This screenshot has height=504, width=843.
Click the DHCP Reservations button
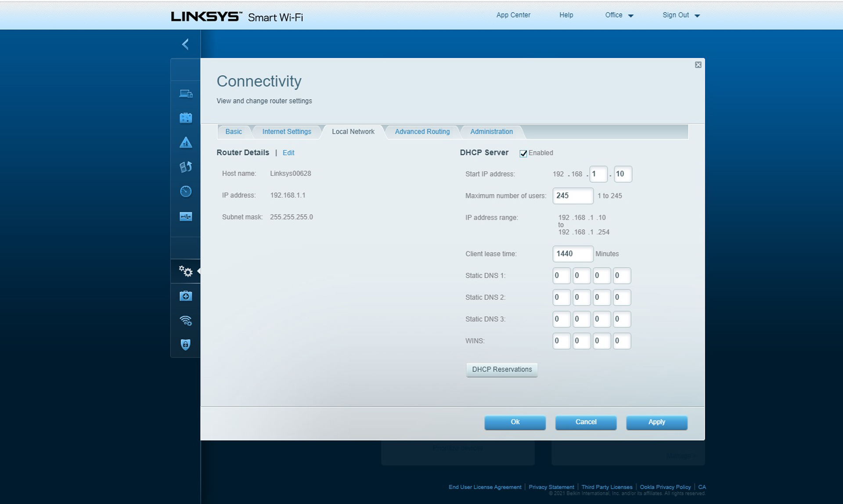[501, 370]
